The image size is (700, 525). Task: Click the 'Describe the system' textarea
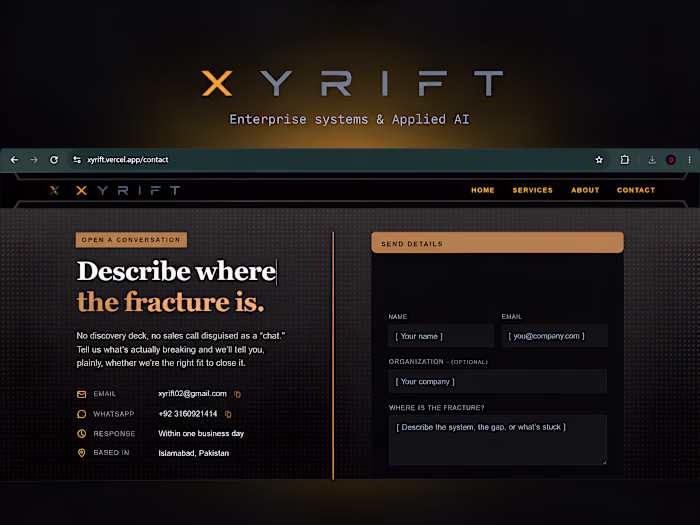[498, 440]
